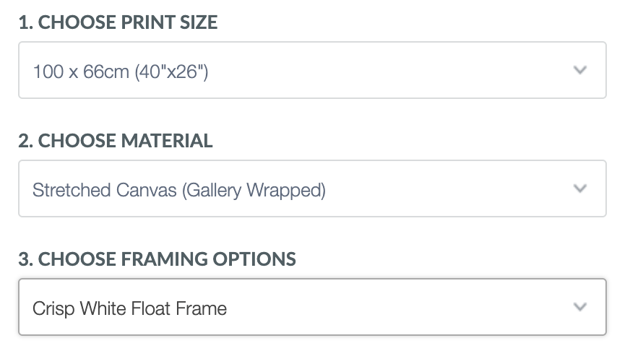This screenshot has width=643, height=364.
Task: Click the 'Stretched Canvas (Gallery Wrapped)' value
Action: (x=179, y=190)
